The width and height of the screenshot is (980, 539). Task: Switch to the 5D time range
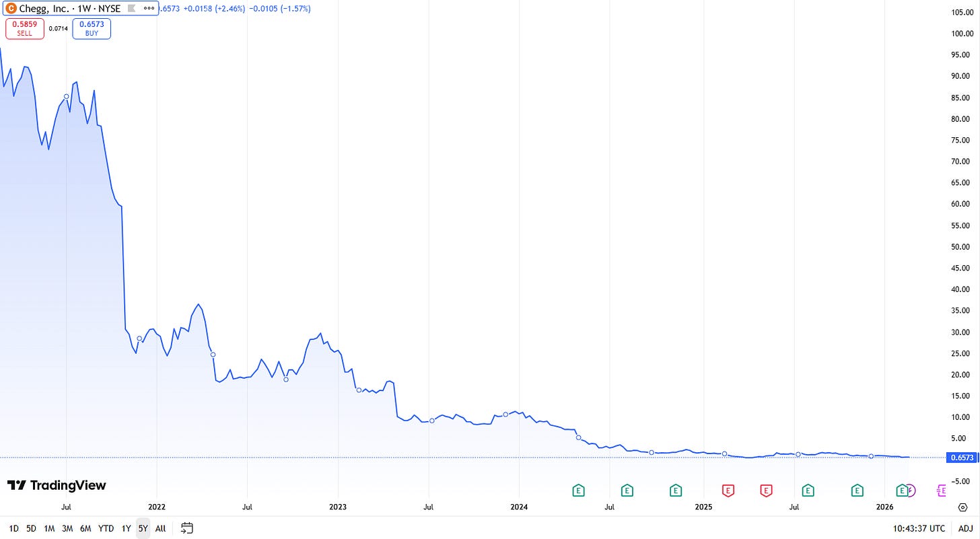[32, 528]
